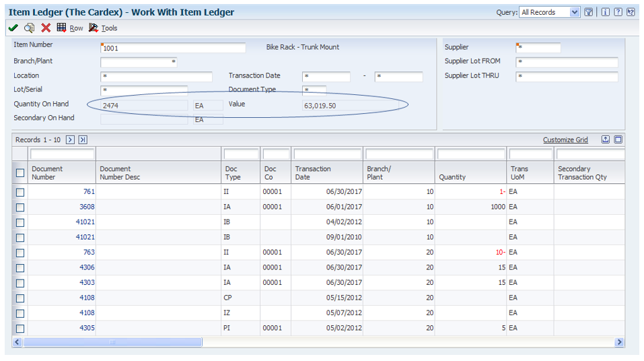Click the export grid data icon
Screen dimensions: 644x361
point(606,139)
